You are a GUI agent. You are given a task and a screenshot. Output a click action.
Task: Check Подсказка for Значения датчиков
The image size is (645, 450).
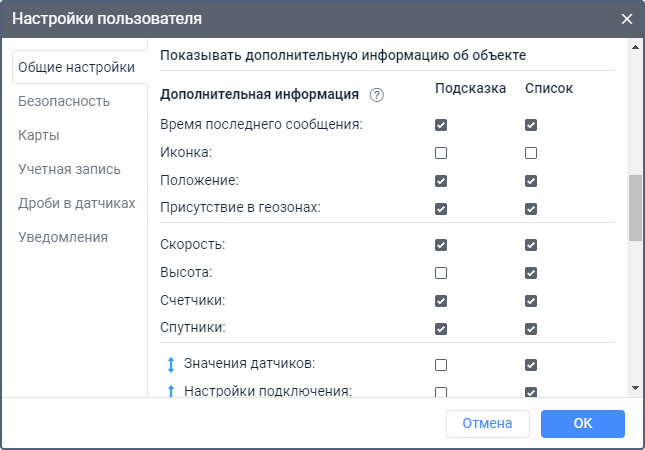tap(441, 364)
